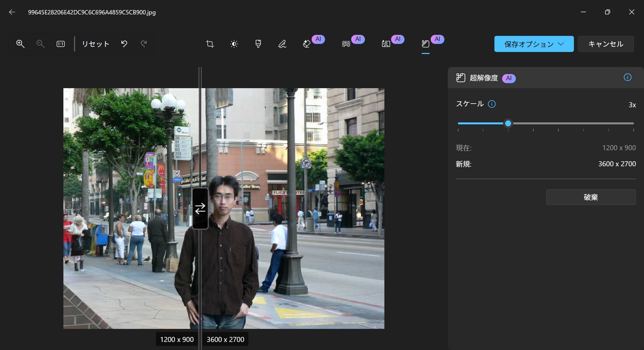Open the brightness adjustment tool

click(x=234, y=44)
